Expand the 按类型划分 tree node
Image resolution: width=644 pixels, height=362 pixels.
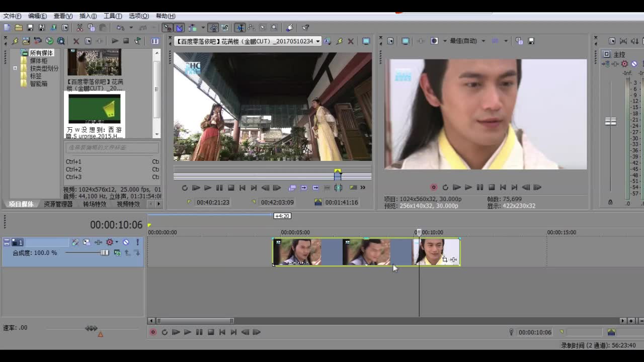point(15,68)
